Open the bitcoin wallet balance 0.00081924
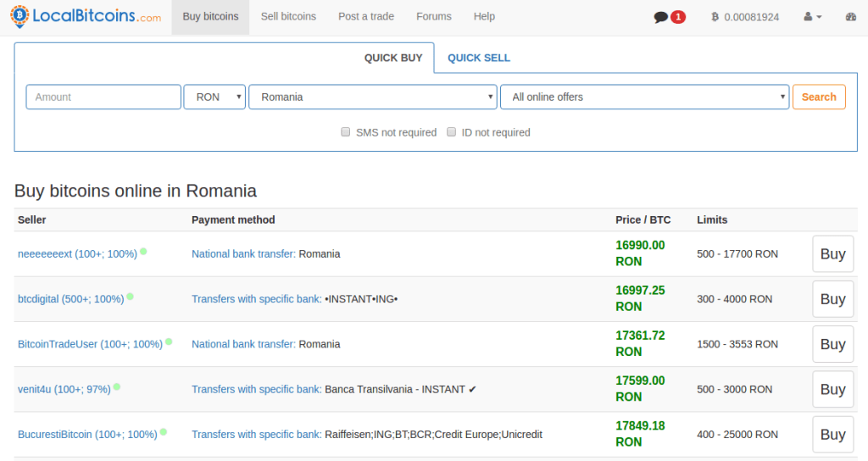Screen dimensions: 868x461 pyautogui.click(x=745, y=17)
